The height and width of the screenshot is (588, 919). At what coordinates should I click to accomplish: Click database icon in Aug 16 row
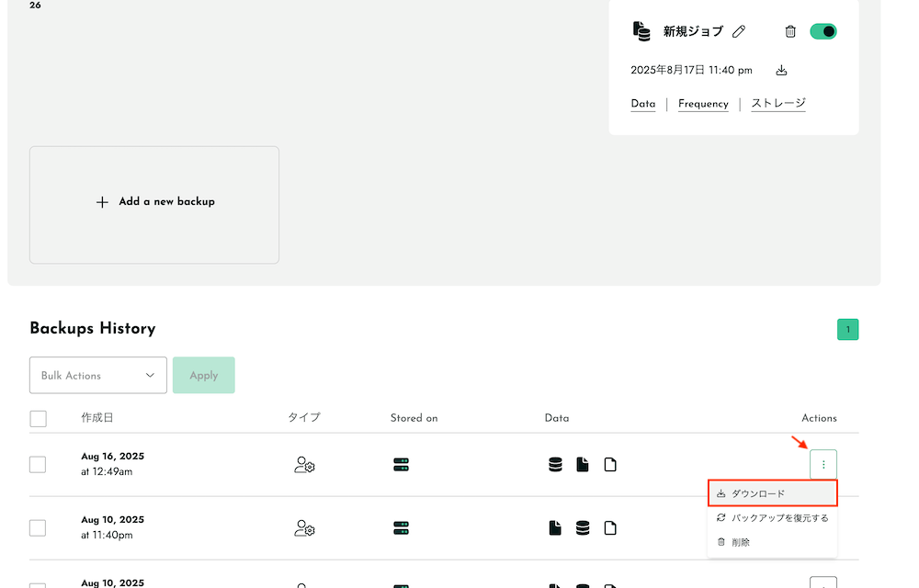tap(555, 465)
